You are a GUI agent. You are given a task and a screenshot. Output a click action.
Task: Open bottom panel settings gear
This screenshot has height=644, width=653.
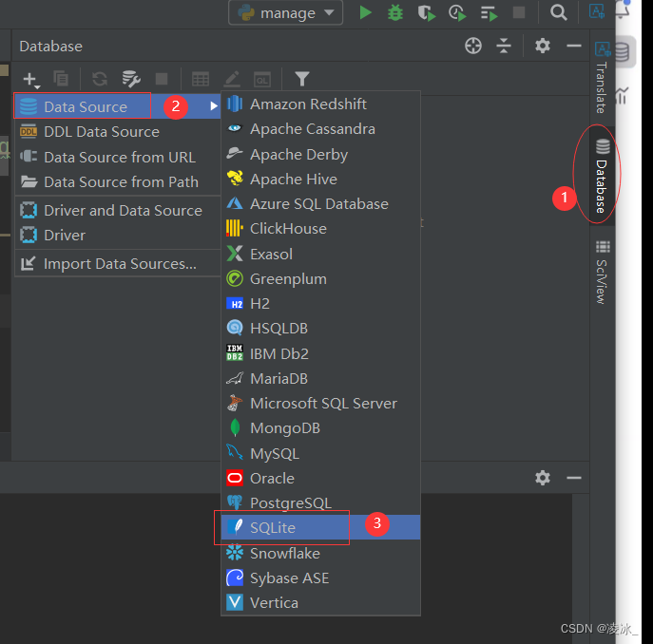[542, 478]
